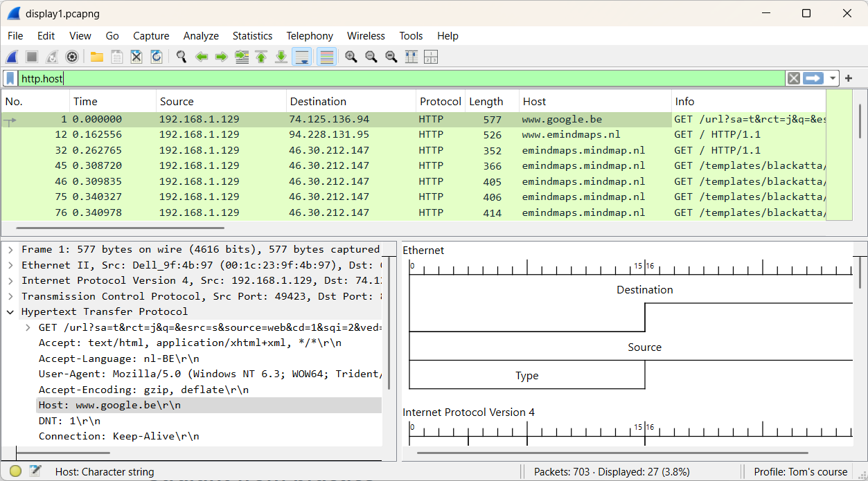Image resolution: width=868 pixels, height=481 pixels.
Task: Zoom in on the packet text
Action: [351, 57]
